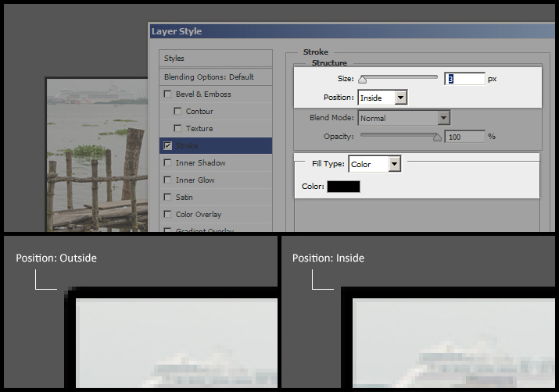Click the Size px input field

pyautogui.click(x=464, y=79)
